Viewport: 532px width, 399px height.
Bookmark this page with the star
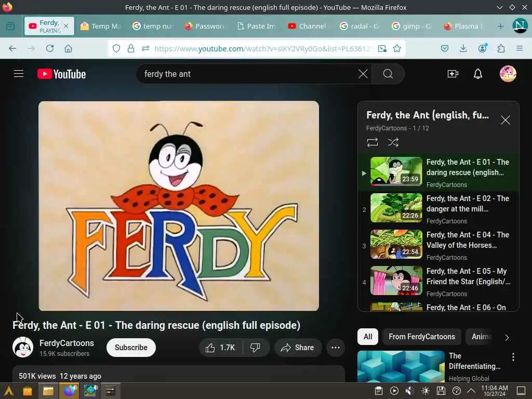tap(396, 48)
